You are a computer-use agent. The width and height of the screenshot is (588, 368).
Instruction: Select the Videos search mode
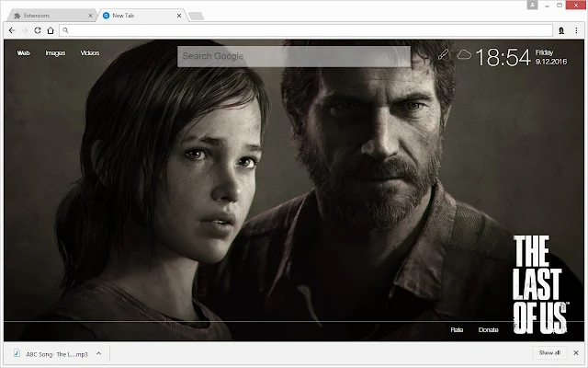coord(90,53)
